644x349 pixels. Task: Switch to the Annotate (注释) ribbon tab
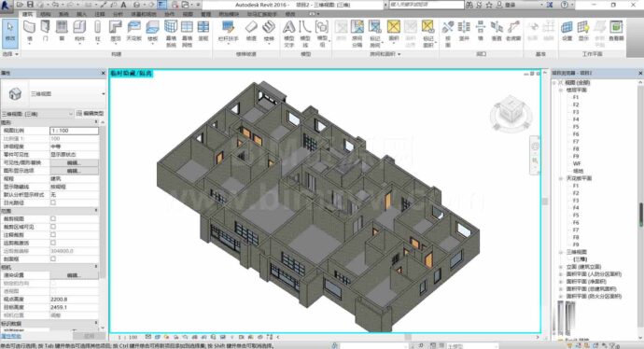click(x=100, y=14)
